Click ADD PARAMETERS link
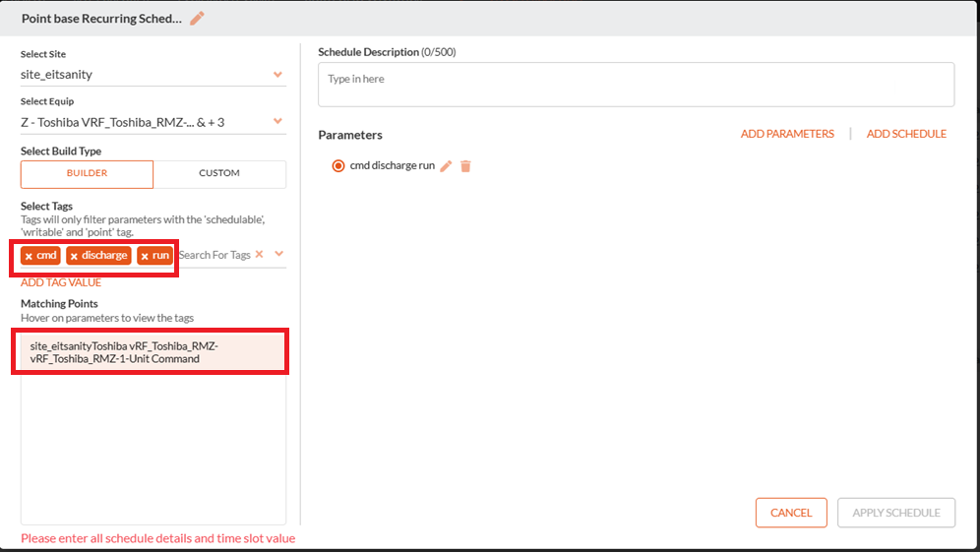 [787, 134]
